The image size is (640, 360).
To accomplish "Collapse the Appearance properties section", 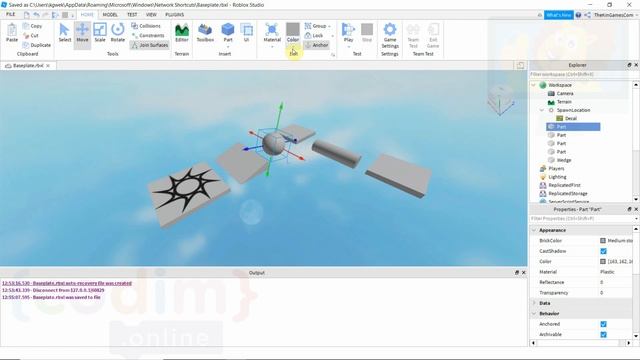I will [534, 230].
